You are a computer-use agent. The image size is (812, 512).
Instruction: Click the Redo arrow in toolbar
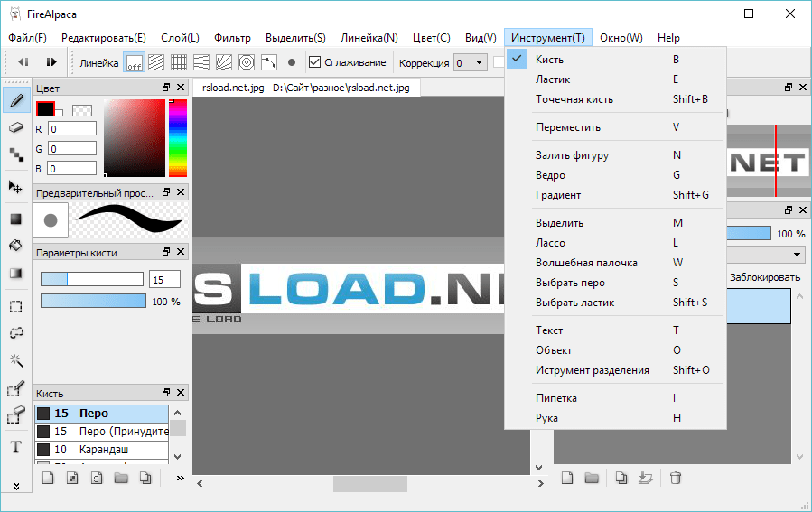point(51,62)
